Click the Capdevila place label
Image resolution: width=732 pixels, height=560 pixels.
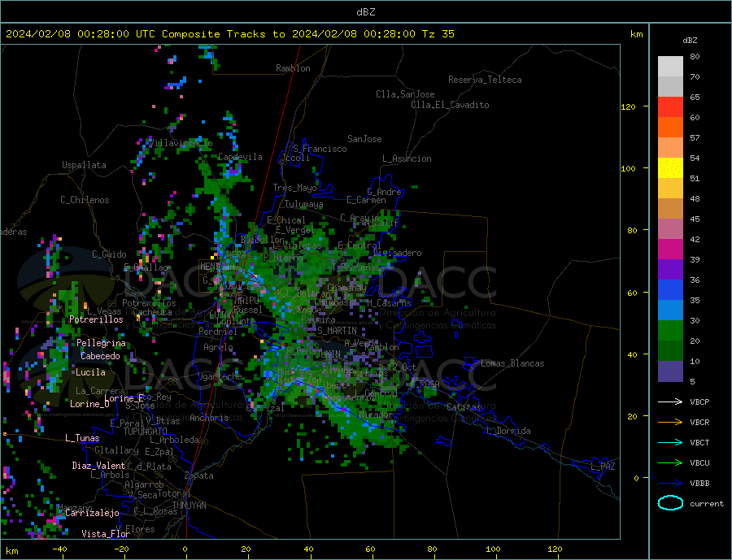[240, 157]
